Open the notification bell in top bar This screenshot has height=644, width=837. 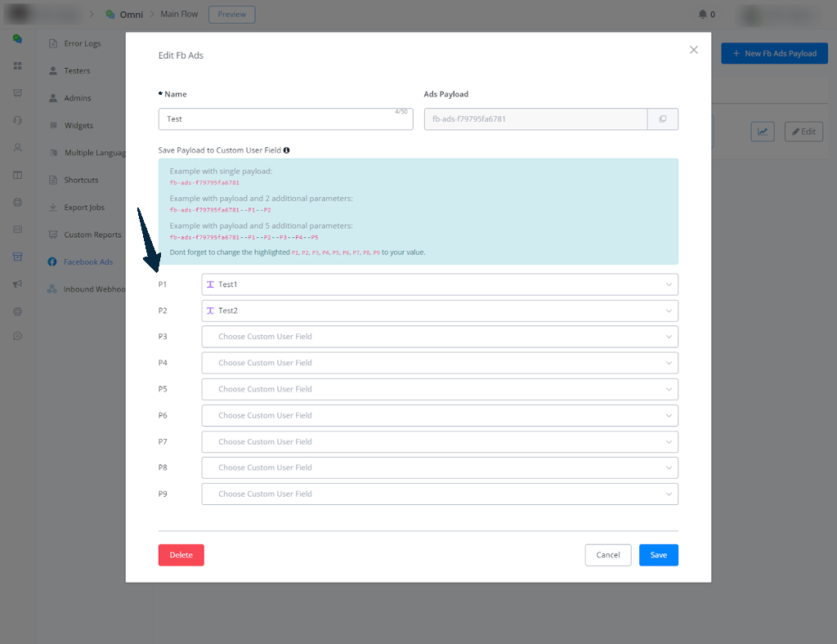pyautogui.click(x=702, y=15)
